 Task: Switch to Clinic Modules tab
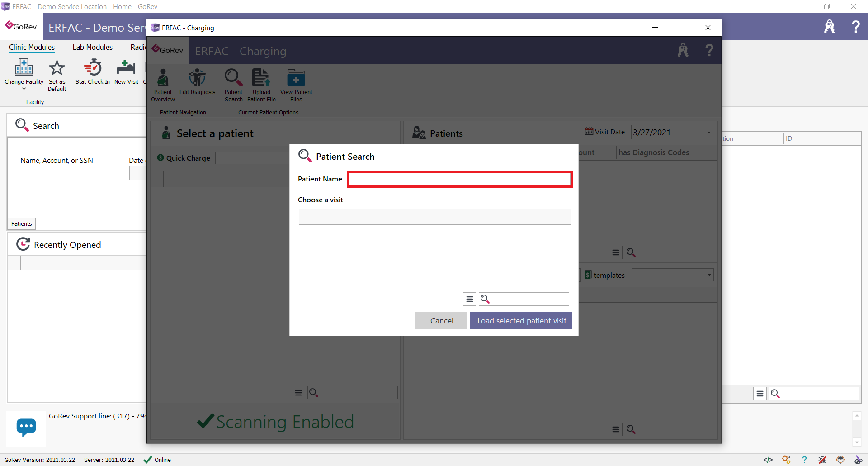pos(32,47)
